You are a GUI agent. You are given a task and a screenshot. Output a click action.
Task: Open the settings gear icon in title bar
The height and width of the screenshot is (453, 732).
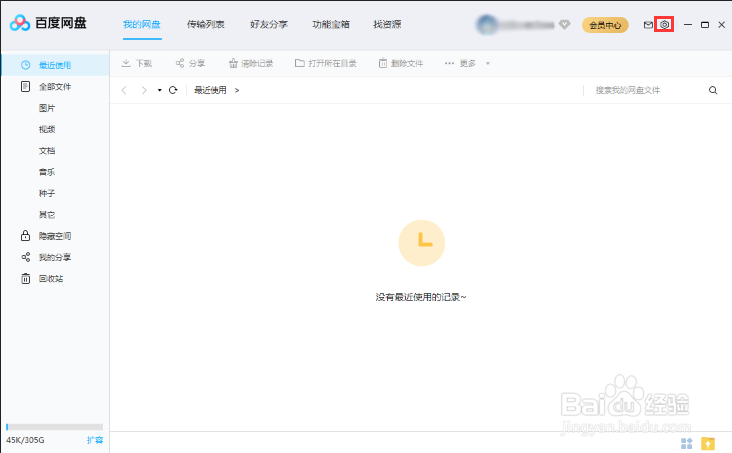pyautogui.click(x=664, y=25)
